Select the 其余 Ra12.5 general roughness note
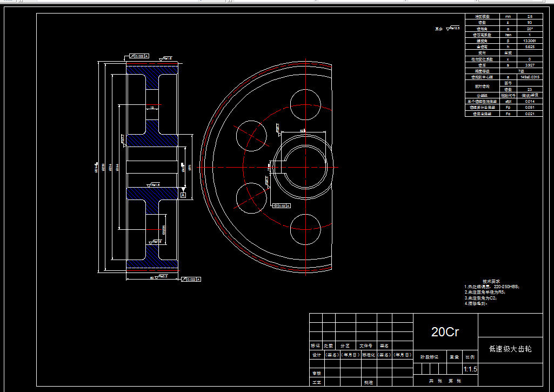Viewport: 554px width, 392px height. click(x=448, y=28)
